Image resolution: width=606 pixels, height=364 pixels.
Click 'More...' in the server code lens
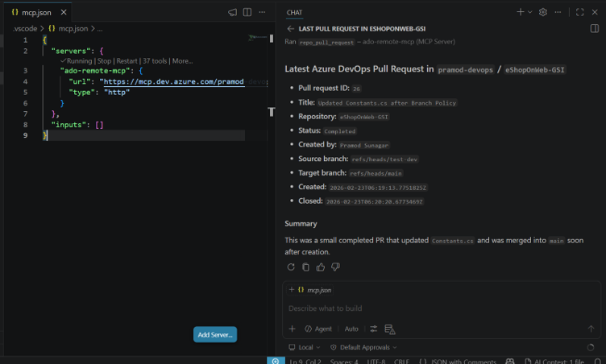point(182,61)
